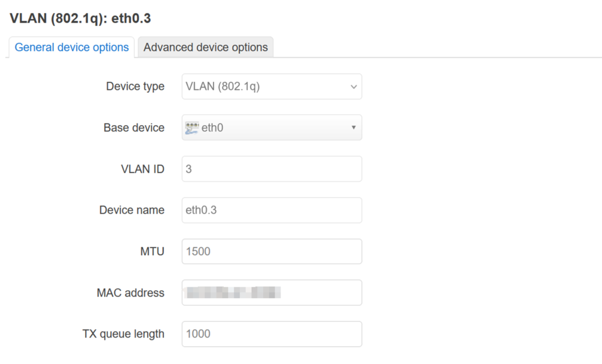This screenshot has height=364, width=602.
Task: Click the "Device type" label
Action: tap(135, 87)
